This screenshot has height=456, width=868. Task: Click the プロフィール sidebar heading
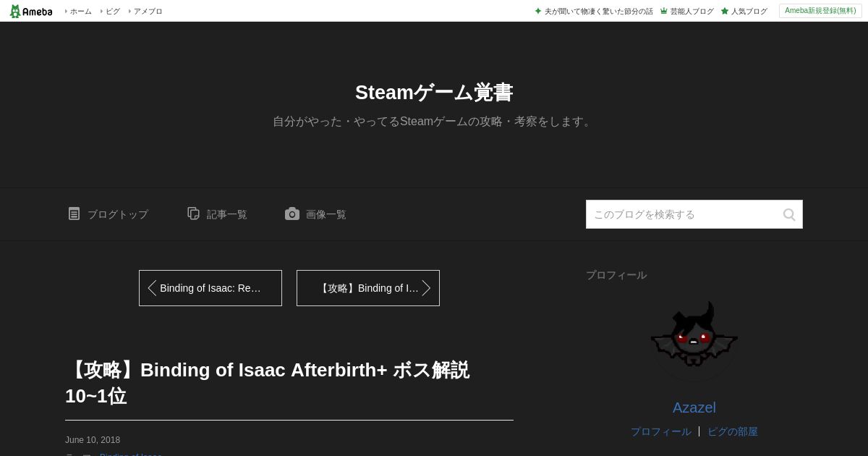pyautogui.click(x=616, y=275)
